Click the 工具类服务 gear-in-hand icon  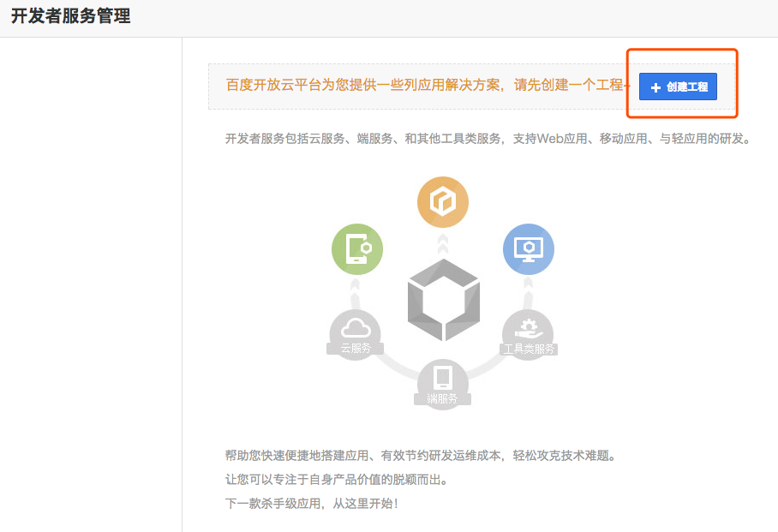pyautogui.click(x=529, y=328)
